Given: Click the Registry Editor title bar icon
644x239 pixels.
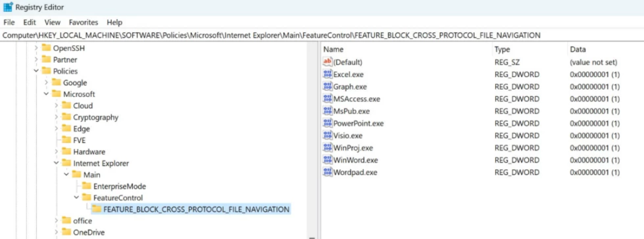Looking at the screenshot, I should [8, 7].
